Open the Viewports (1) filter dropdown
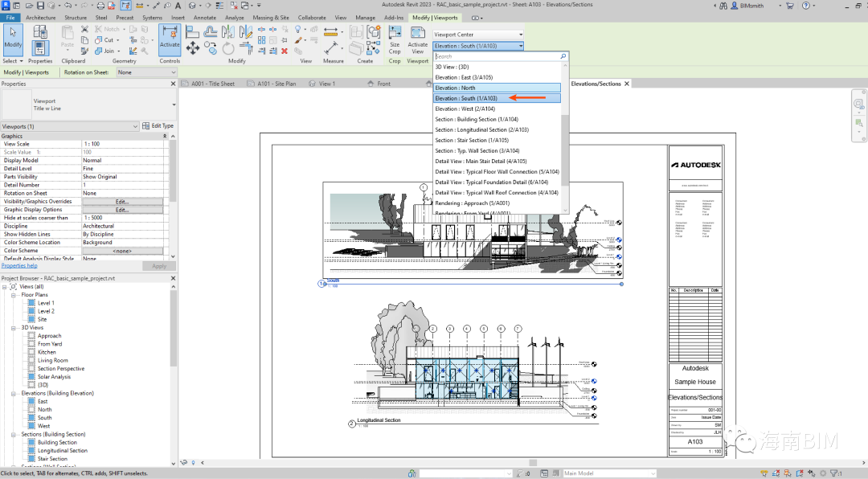 70,126
